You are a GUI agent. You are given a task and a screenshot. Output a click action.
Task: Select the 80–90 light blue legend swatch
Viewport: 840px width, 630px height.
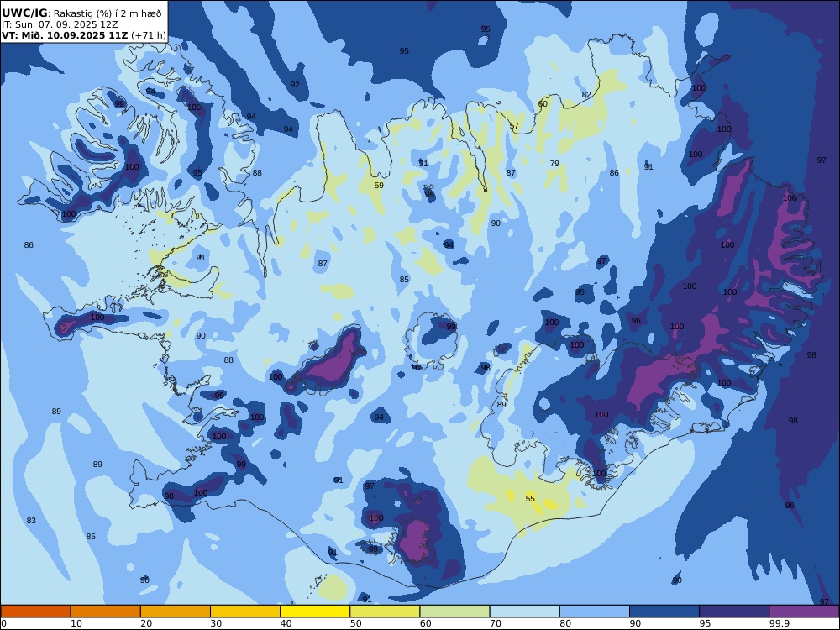595,612
